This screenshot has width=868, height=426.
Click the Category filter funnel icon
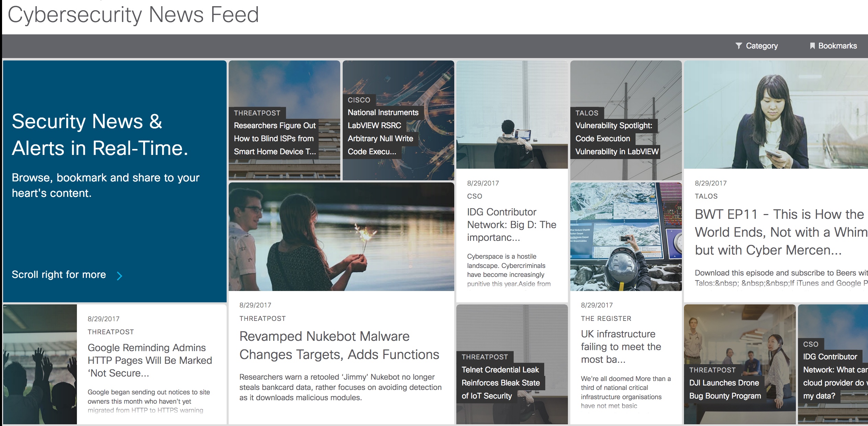[739, 46]
